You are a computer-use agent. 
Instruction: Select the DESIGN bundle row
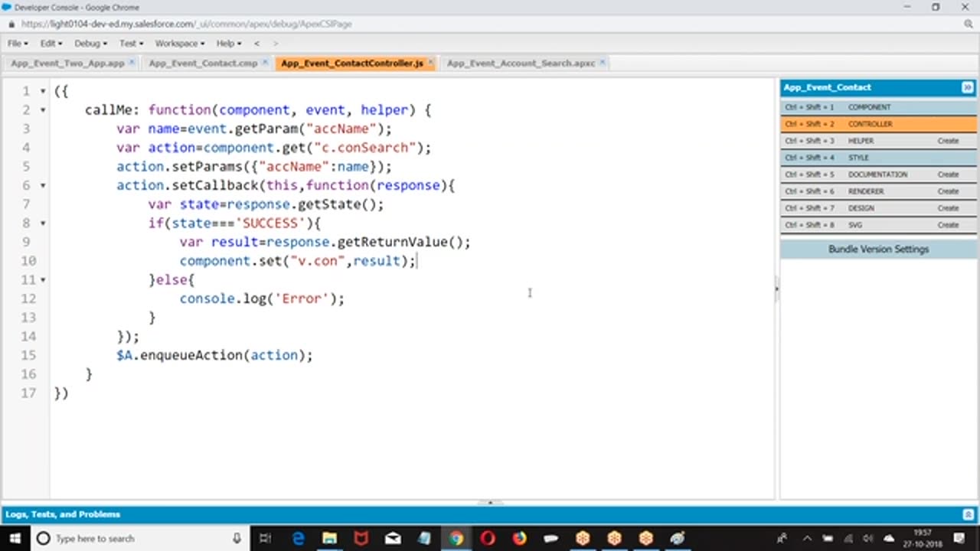(879, 208)
